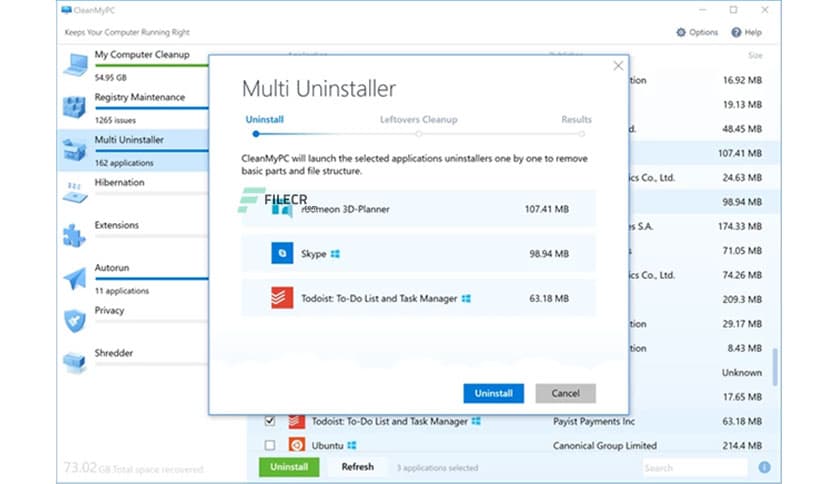Click the 73.02 GB total space recovered text

[x=134, y=468]
